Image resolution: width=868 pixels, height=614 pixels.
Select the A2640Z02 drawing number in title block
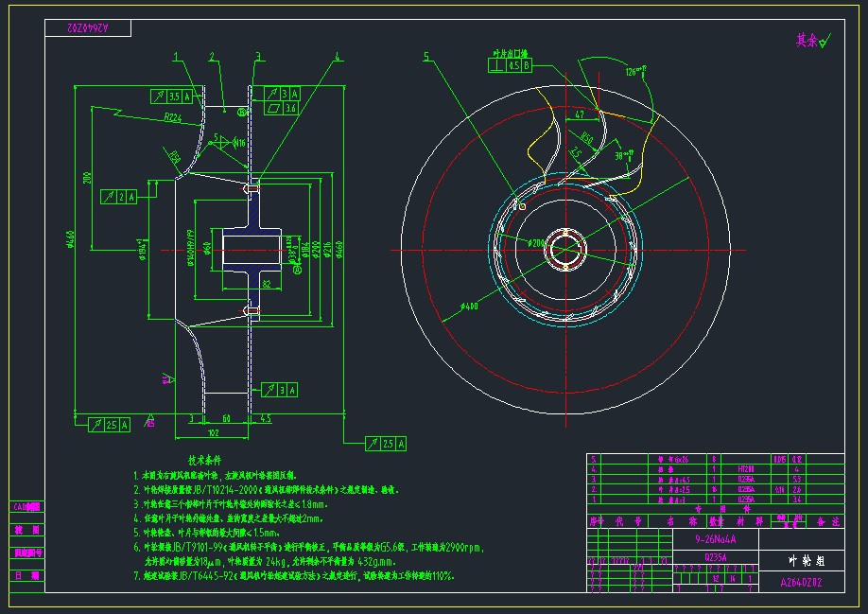tap(801, 584)
